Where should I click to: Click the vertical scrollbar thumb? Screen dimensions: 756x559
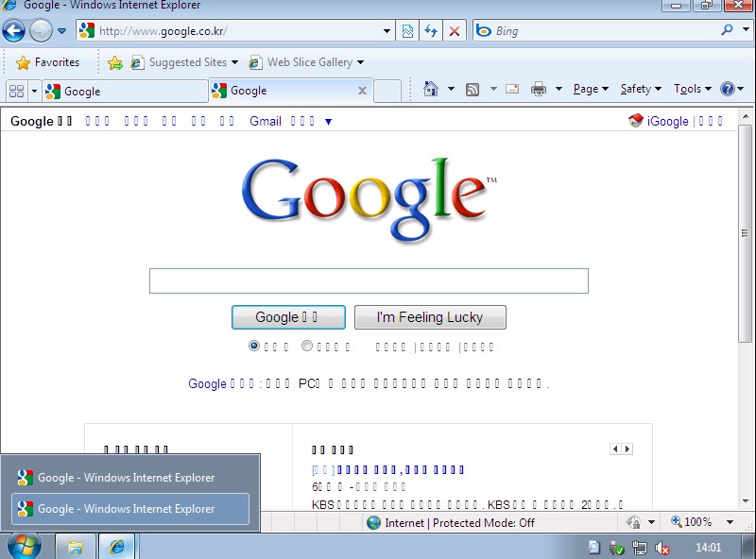(x=745, y=234)
